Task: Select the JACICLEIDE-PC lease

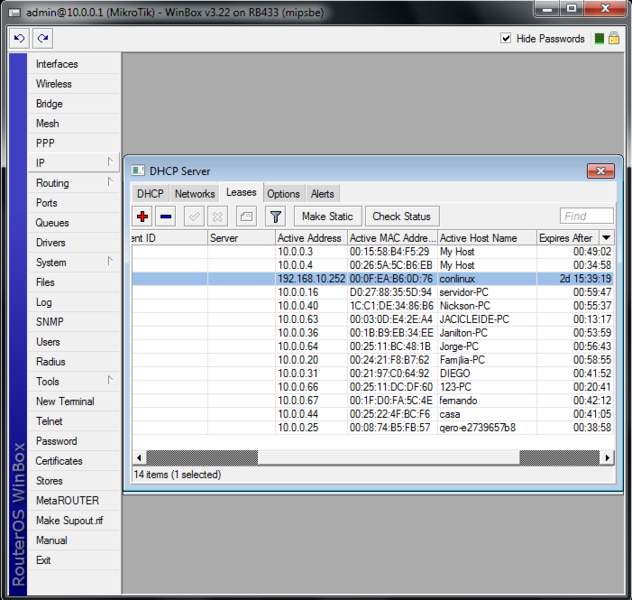Action: 373,319
